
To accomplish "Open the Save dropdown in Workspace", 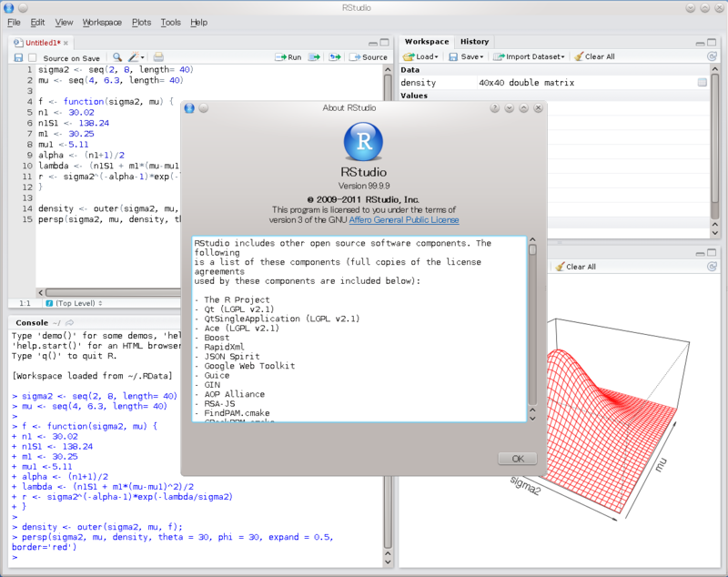I will tap(466, 56).
